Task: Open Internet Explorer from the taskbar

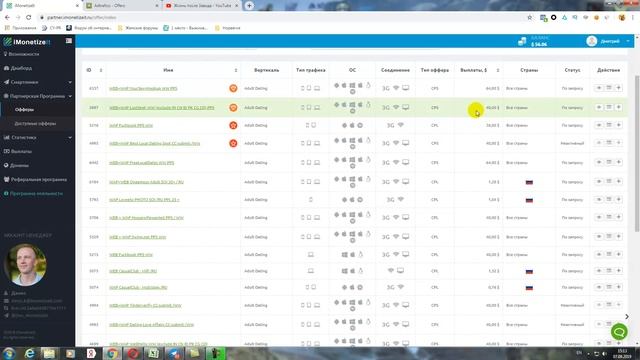Action: click(x=29, y=353)
